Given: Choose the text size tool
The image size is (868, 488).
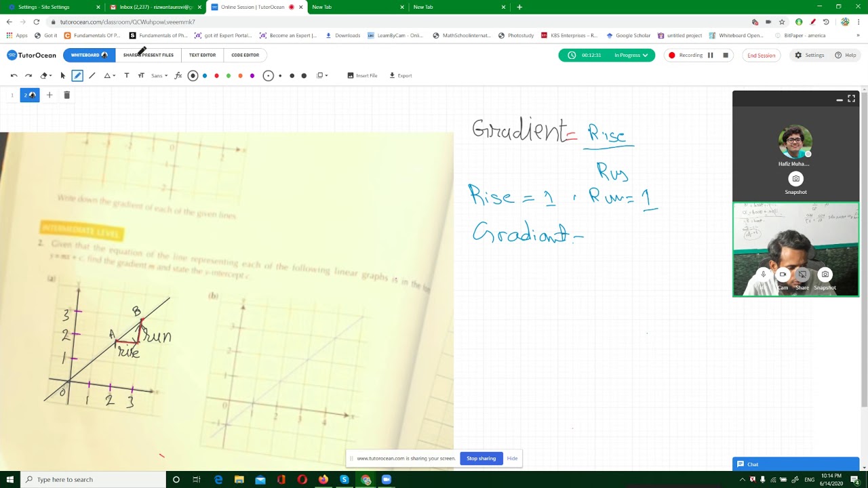Looking at the screenshot, I should (141, 75).
